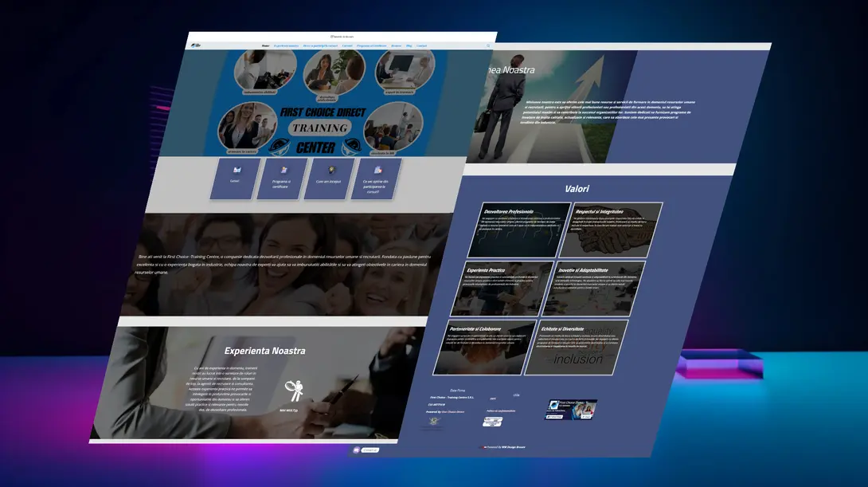The width and height of the screenshot is (868, 487).
Task: Click the icon above Ce vei obtine tile
Action: 378,170
